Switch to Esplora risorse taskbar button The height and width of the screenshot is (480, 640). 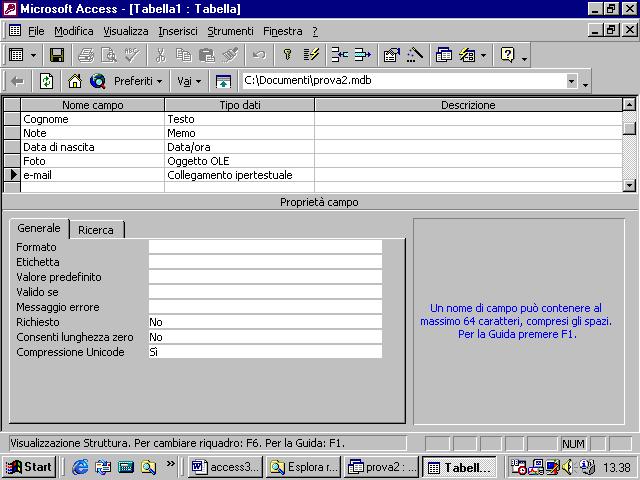[303, 467]
